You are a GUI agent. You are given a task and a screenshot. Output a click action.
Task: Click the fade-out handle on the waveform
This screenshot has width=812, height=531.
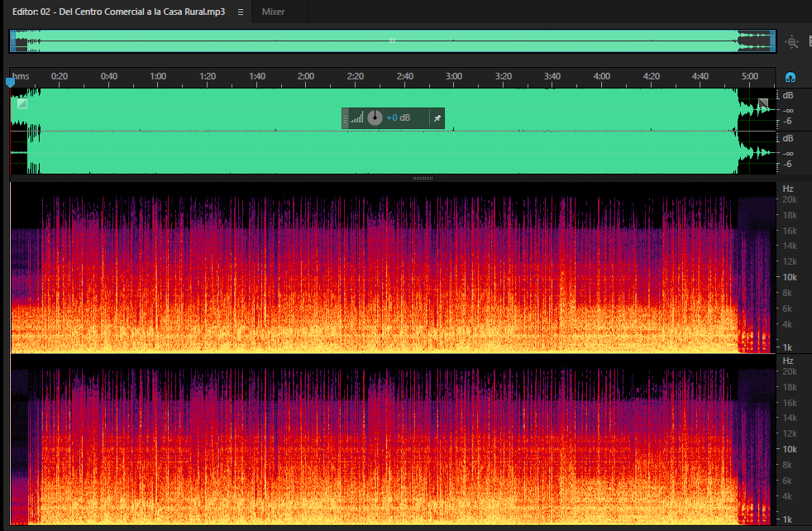click(763, 103)
